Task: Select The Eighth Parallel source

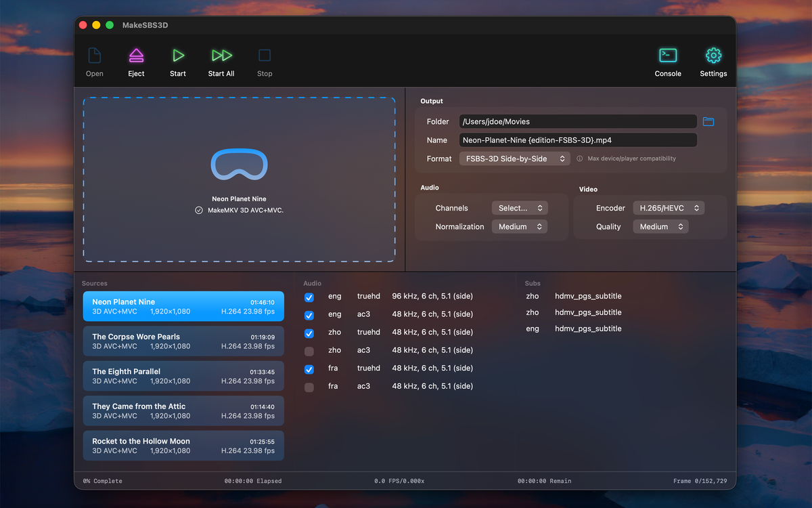Action: [183, 377]
